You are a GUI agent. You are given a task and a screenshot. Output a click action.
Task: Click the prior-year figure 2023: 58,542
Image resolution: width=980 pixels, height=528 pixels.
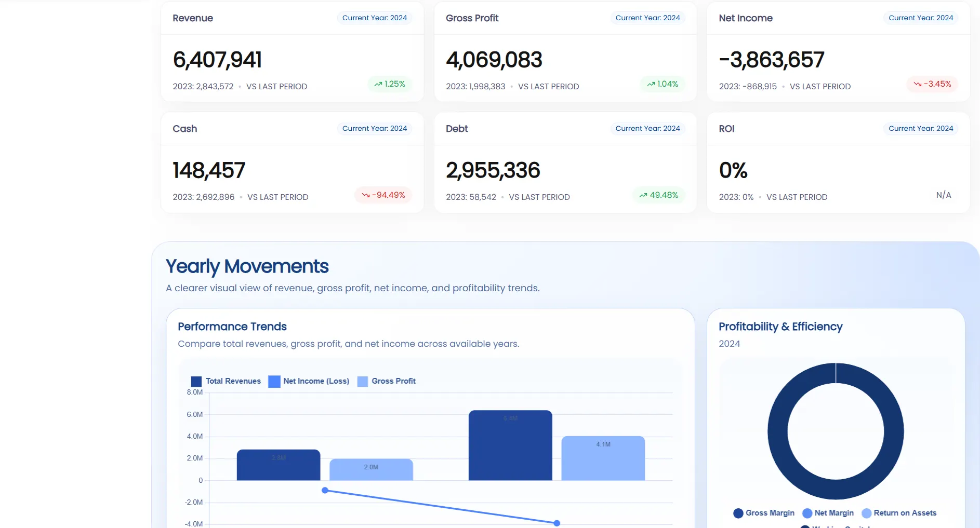(x=471, y=197)
